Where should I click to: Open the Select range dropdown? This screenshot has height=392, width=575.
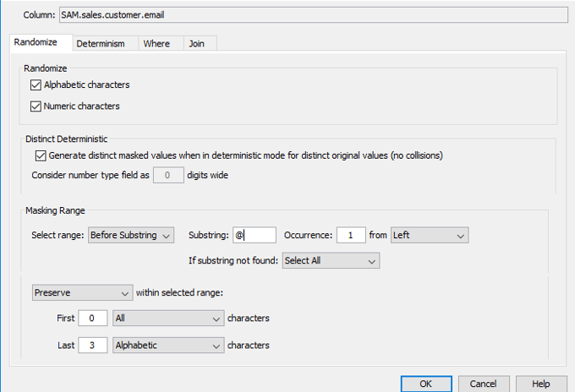131,235
